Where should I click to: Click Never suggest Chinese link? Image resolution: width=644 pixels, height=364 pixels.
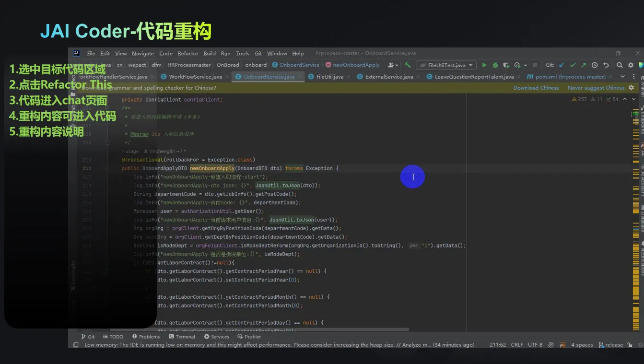coord(596,88)
